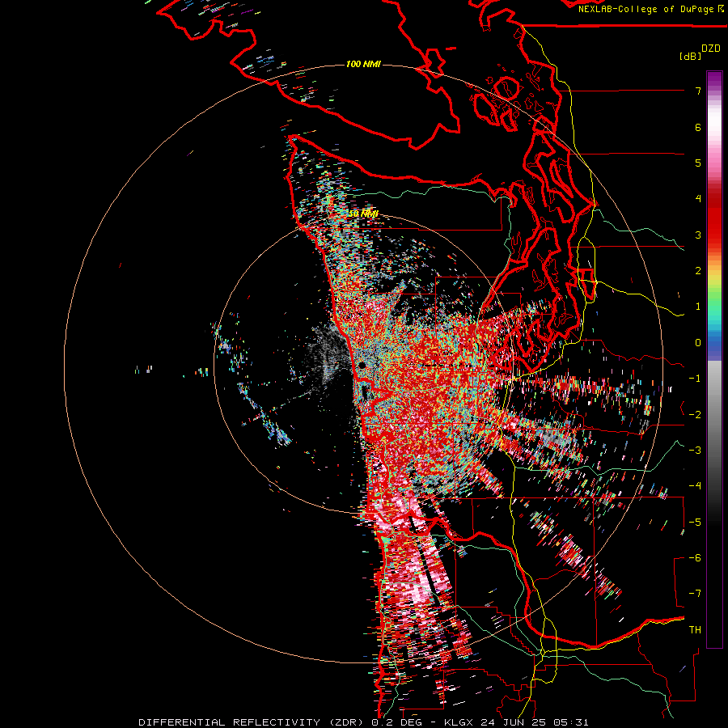Click the 2 dB value on the color scale
This screenshot has width=728, height=728.
click(x=698, y=271)
